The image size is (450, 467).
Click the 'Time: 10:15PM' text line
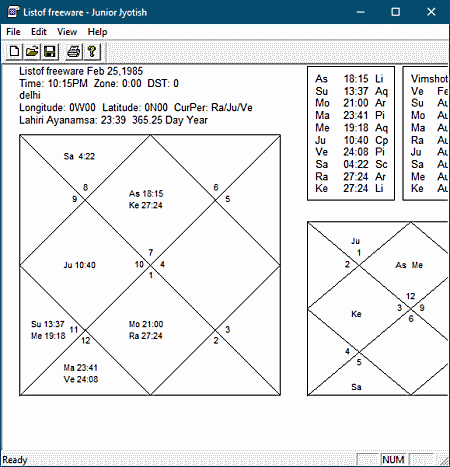tap(53, 83)
